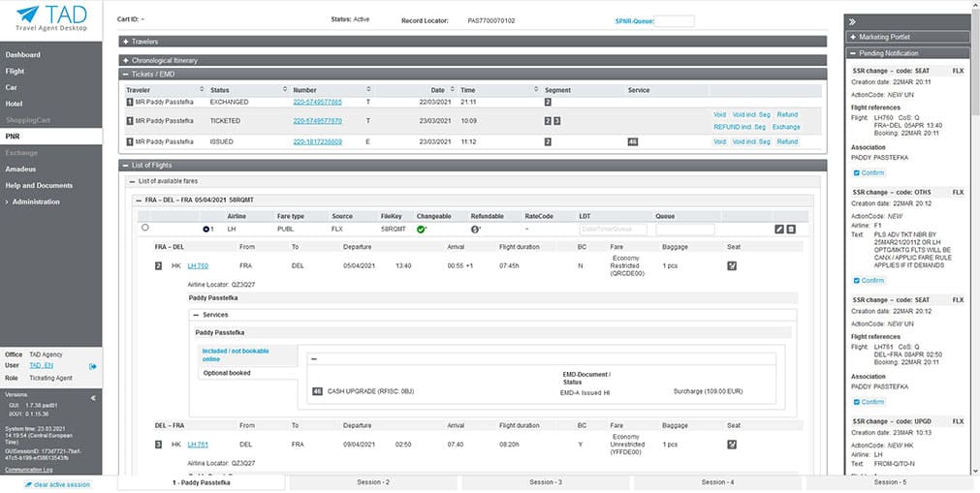Collapse the right notification sidebar with double arrows
The image size is (980, 493).
[x=852, y=20]
